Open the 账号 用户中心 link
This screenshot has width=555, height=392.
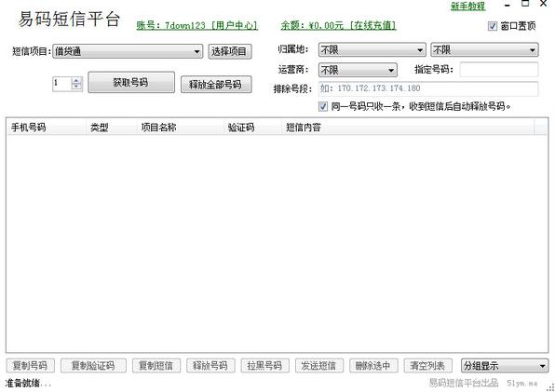(196, 25)
